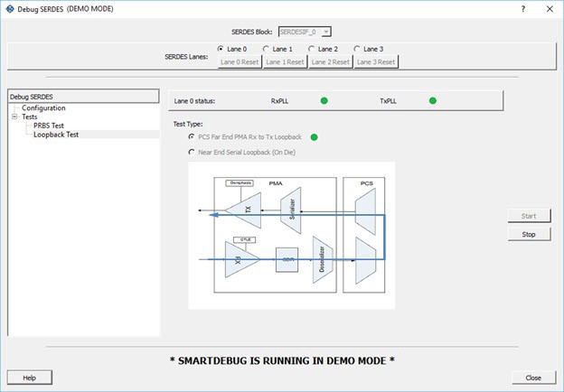Viewport: 564px width, 392px height.
Task: Click the loopback block diagram image
Action: 291,235
